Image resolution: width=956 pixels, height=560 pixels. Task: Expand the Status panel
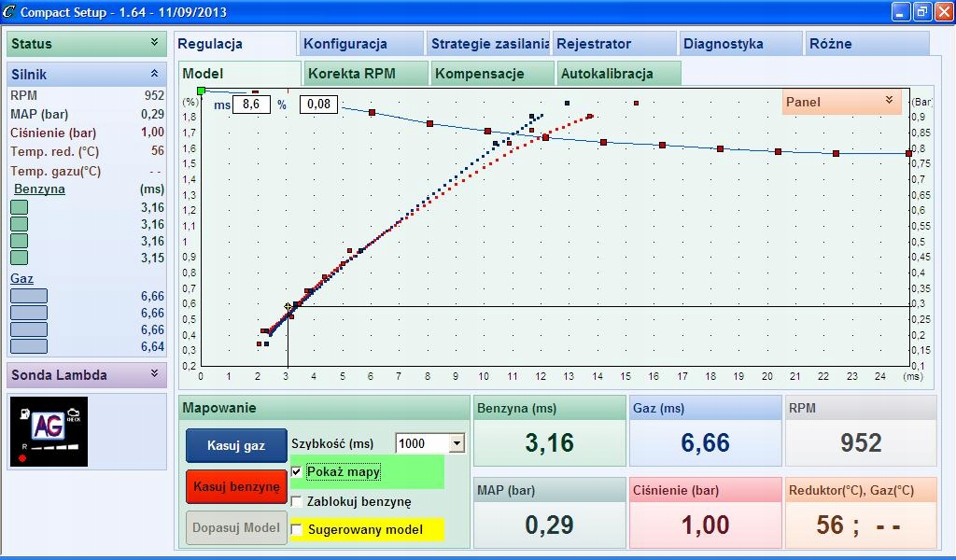pos(154,43)
